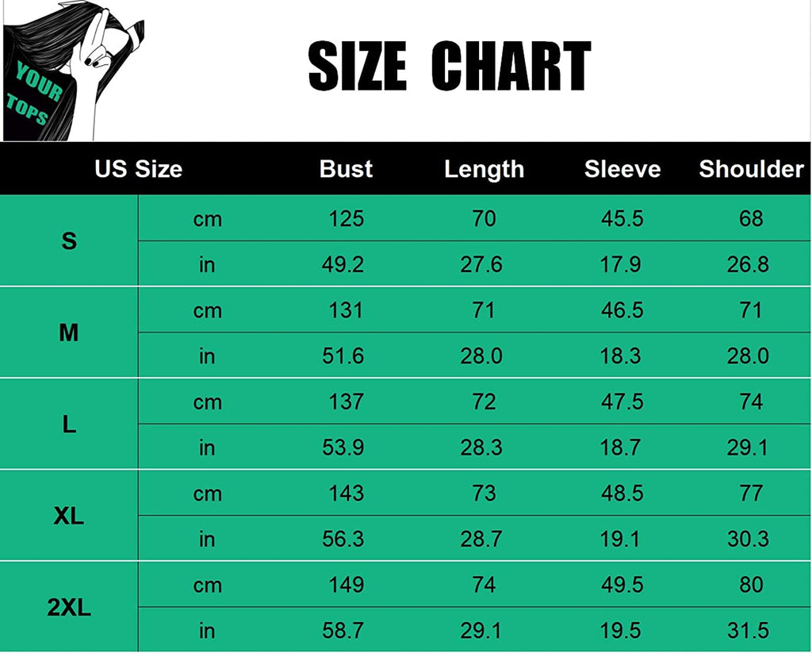This screenshot has width=812, height=653.
Task: Select the Length column header
Action: click(484, 169)
